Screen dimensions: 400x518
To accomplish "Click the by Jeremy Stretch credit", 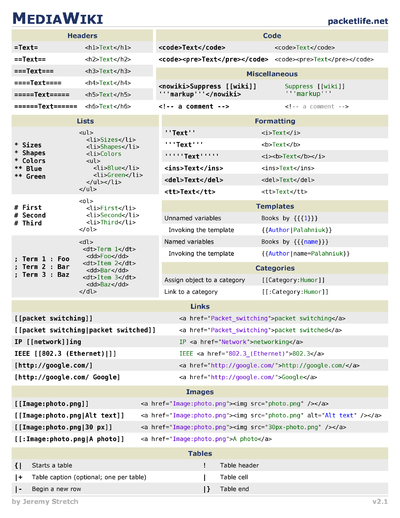I will (45, 502).
